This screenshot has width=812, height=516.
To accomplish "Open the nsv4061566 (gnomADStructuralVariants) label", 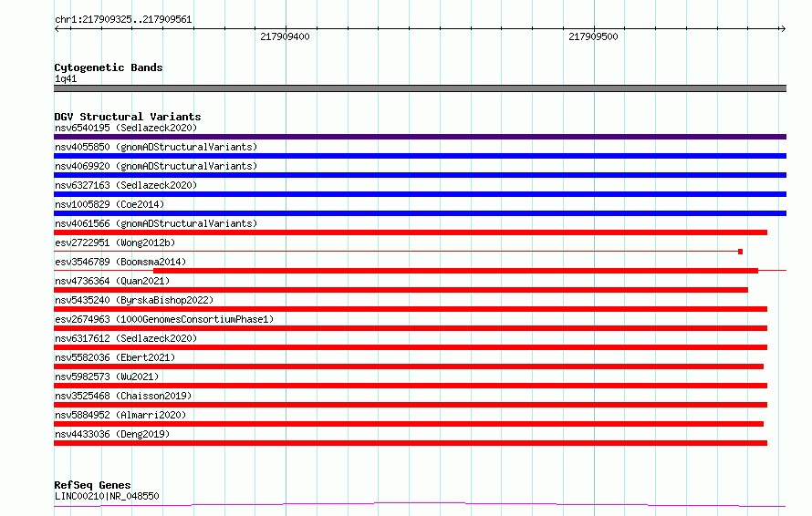I will 156,223.
